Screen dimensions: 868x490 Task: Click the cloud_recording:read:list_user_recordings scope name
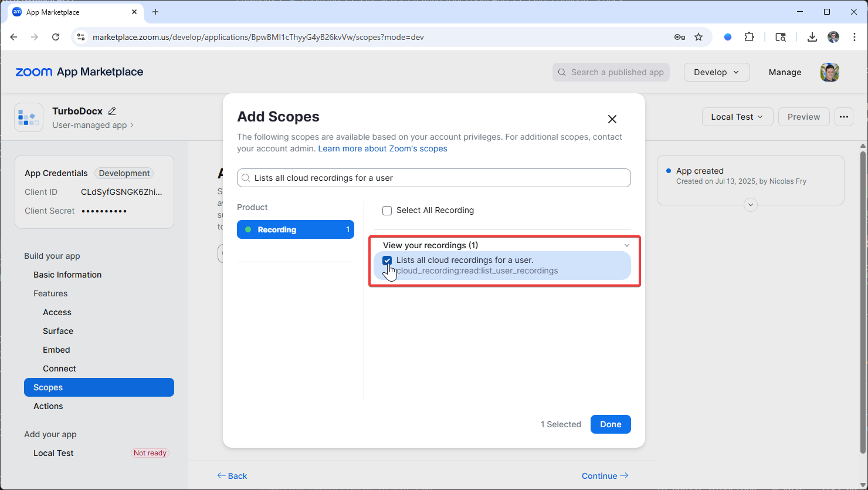click(477, 271)
